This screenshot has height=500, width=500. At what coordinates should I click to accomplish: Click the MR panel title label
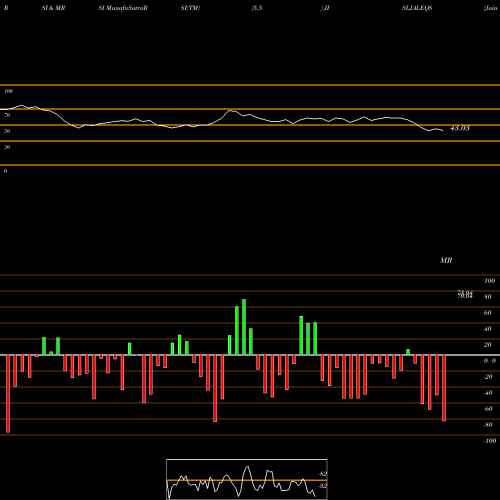[446, 260]
